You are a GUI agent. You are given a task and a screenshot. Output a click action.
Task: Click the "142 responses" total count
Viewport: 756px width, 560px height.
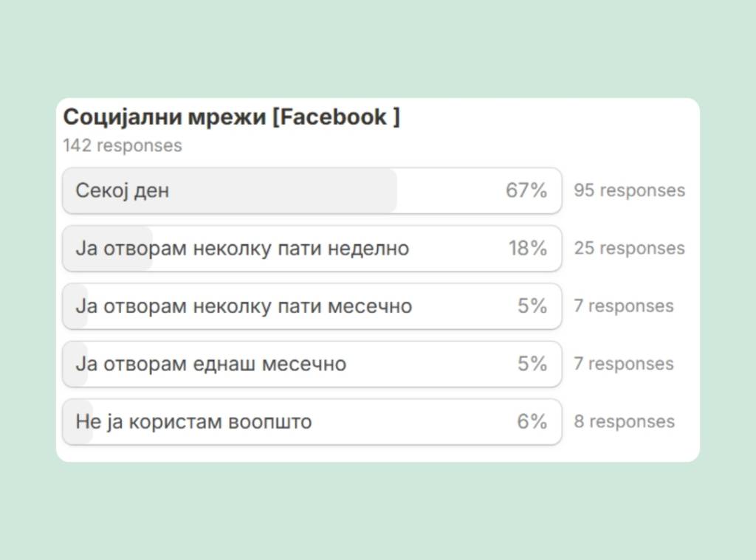coord(123,145)
